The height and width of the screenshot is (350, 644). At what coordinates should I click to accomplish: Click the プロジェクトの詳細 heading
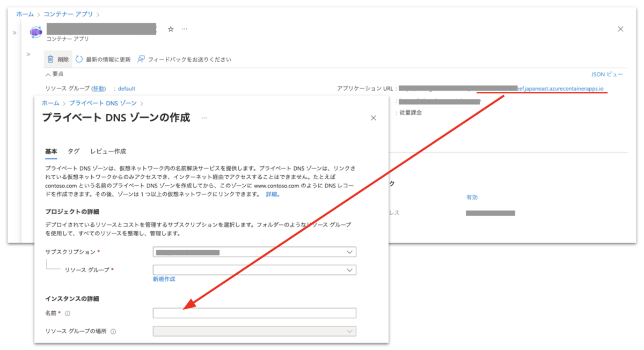(72, 212)
